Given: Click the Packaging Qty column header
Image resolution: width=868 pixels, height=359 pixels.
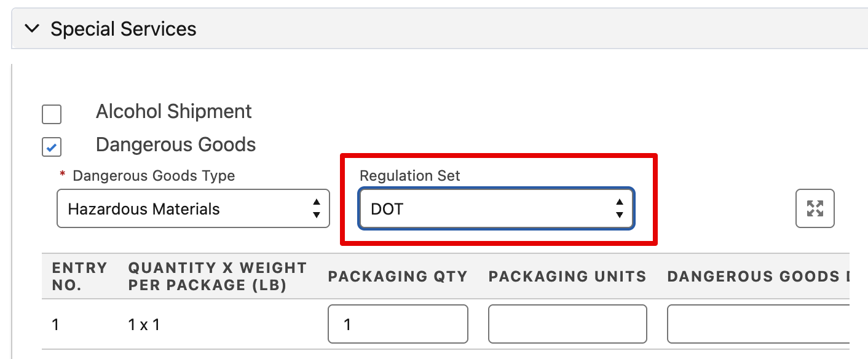Looking at the screenshot, I should [x=398, y=276].
